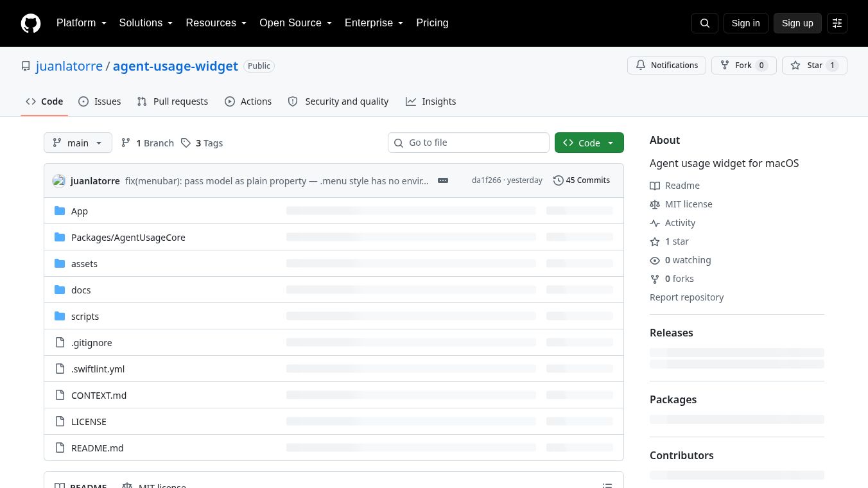Open the scripts folder

pyautogui.click(x=85, y=317)
